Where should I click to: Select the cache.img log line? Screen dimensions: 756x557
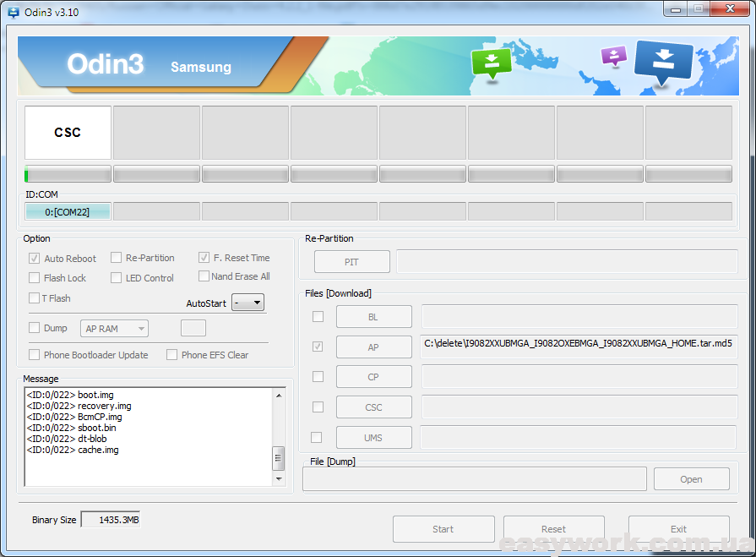click(x=73, y=450)
